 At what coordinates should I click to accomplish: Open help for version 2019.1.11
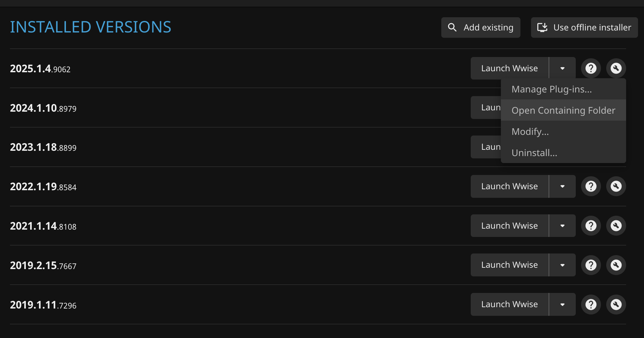591,305
